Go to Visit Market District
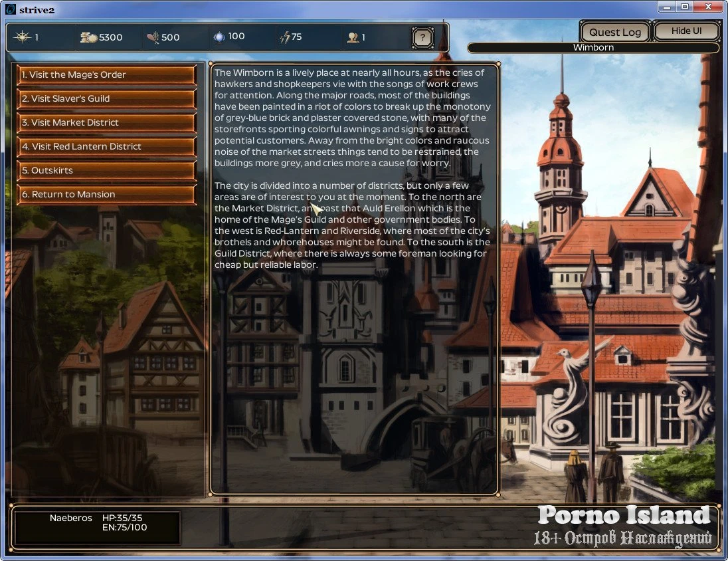The height and width of the screenshot is (561, 728). (x=106, y=123)
